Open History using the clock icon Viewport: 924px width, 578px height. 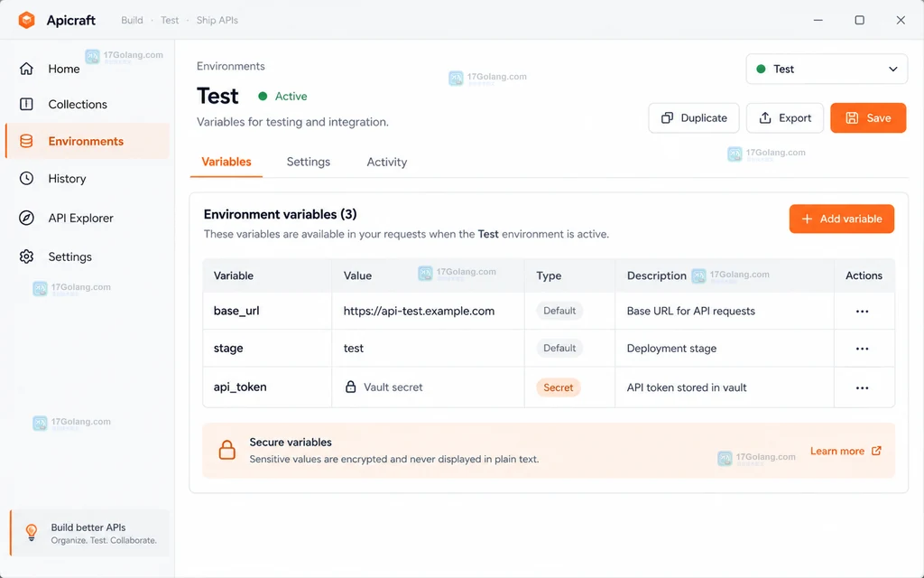(x=26, y=178)
